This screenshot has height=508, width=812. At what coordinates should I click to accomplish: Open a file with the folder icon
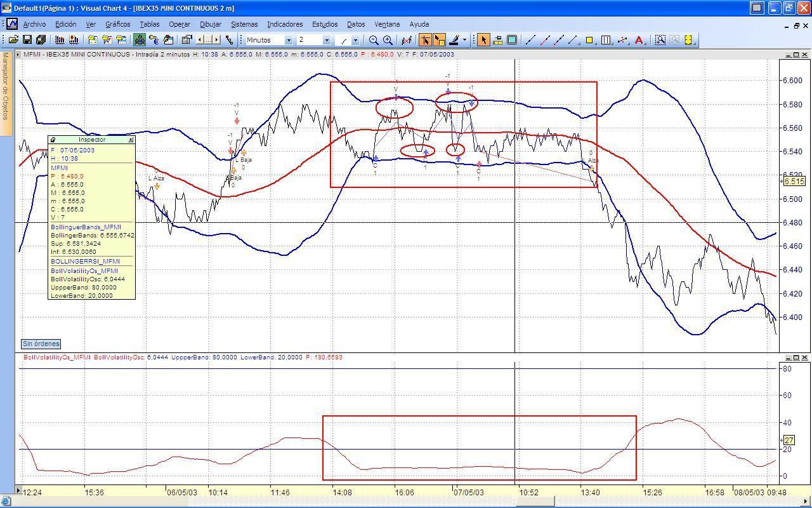pos(13,40)
